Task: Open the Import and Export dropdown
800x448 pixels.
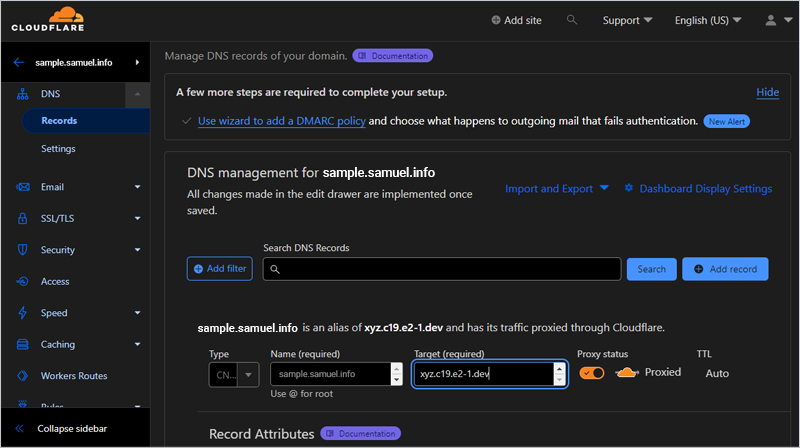Action: pos(557,188)
